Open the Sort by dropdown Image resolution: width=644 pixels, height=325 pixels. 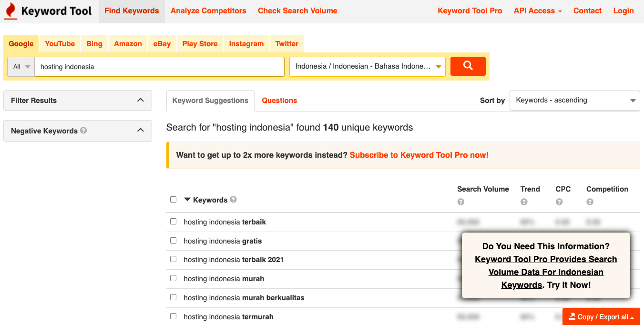point(574,101)
